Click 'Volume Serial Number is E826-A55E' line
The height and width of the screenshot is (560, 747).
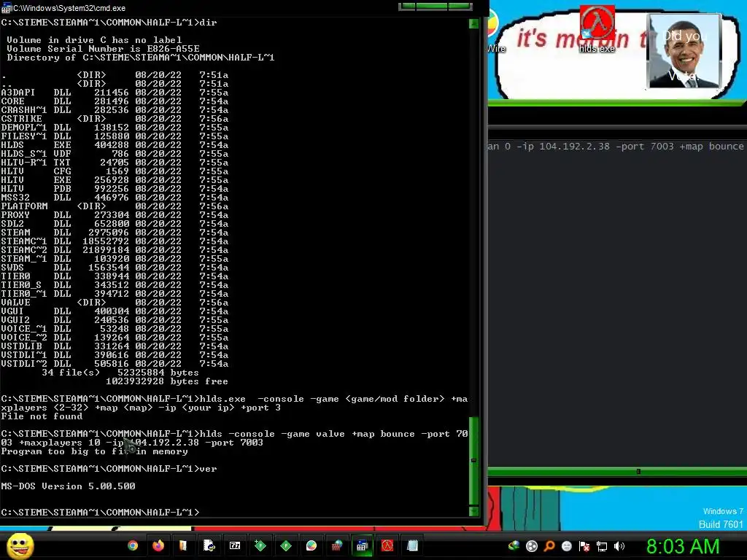[x=103, y=49]
